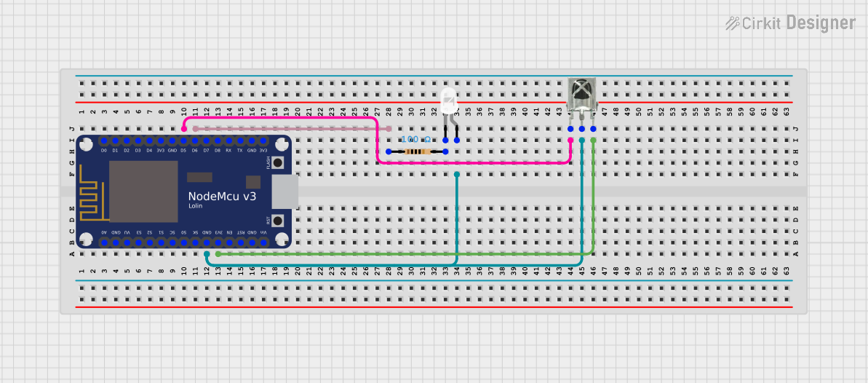Image resolution: width=868 pixels, height=383 pixels.
Task: Click the SC pin on NodeMcu
Action: pyautogui.click(x=172, y=242)
